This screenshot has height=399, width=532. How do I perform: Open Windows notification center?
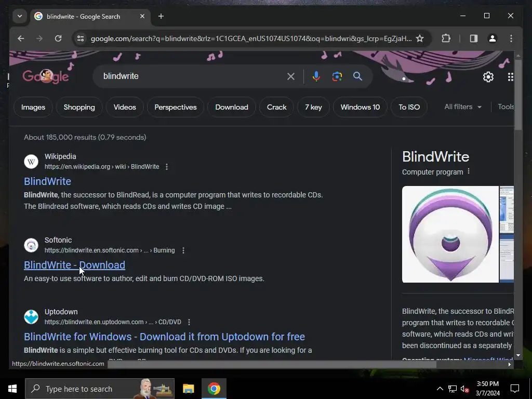[515, 389]
